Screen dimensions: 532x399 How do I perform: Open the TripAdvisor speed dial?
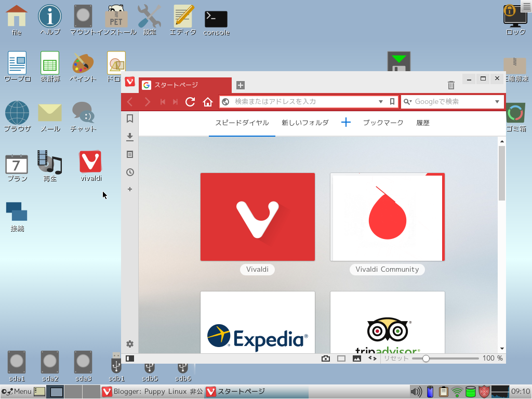(x=387, y=322)
